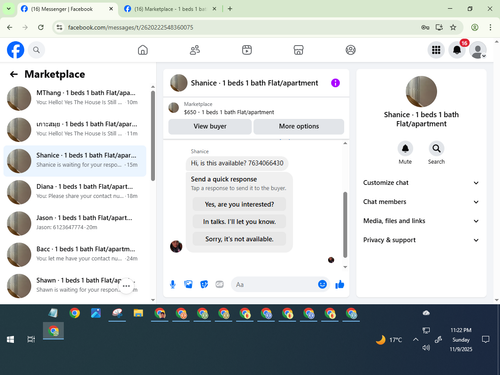Send a thumbs up like
The image size is (500, 375).
[x=340, y=284]
